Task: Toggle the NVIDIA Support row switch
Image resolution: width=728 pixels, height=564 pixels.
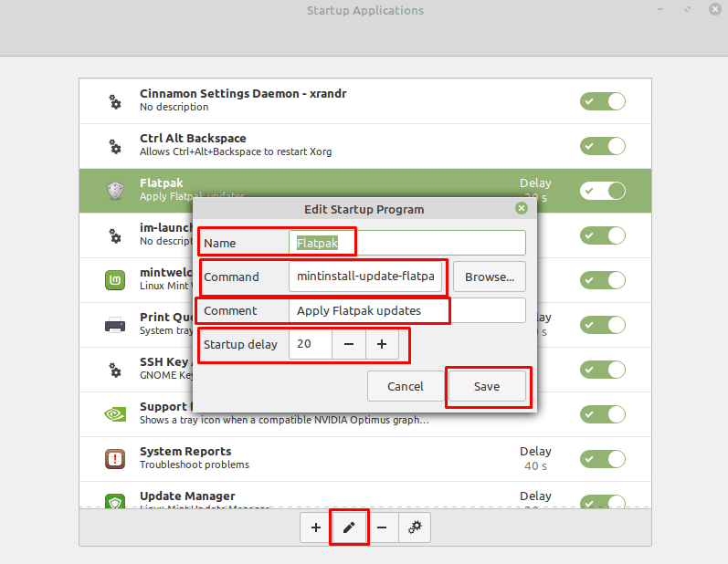Action: point(603,414)
